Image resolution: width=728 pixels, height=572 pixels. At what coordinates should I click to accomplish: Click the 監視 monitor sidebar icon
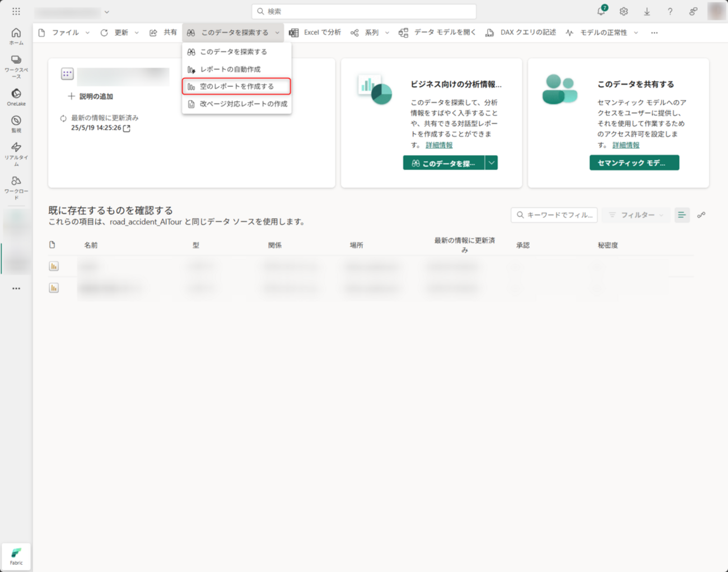[x=16, y=124]
